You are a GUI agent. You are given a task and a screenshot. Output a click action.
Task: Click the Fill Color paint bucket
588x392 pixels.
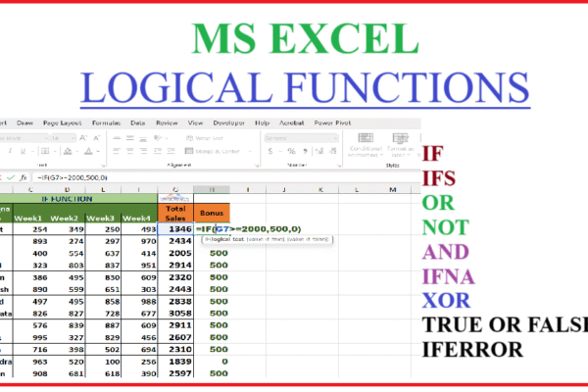tap(68, 151)
